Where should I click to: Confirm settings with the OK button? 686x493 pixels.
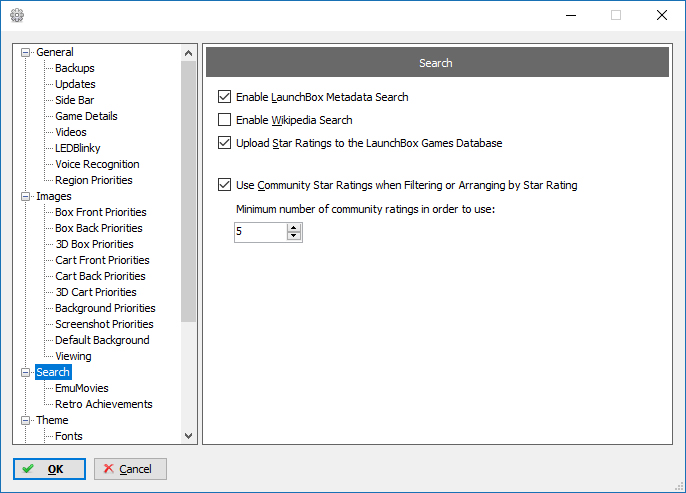pyautogui.click(x=49, y=469)
